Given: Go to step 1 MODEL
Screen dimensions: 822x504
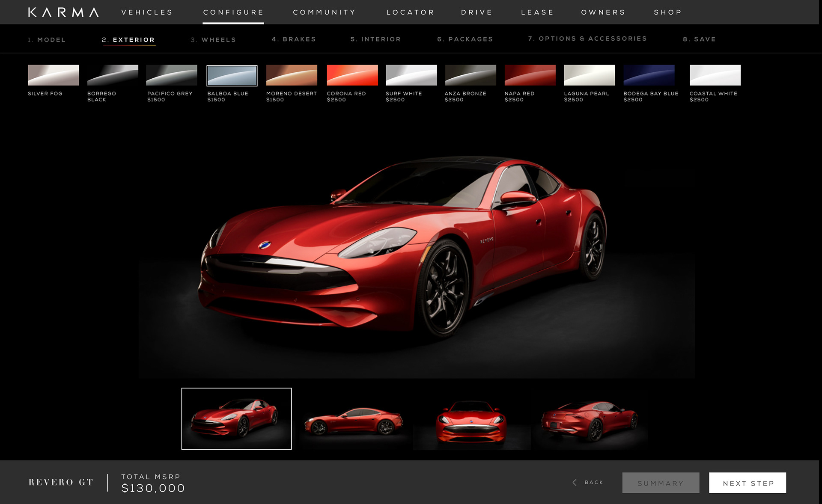Looking at the screenshot, I should (47, 40).
